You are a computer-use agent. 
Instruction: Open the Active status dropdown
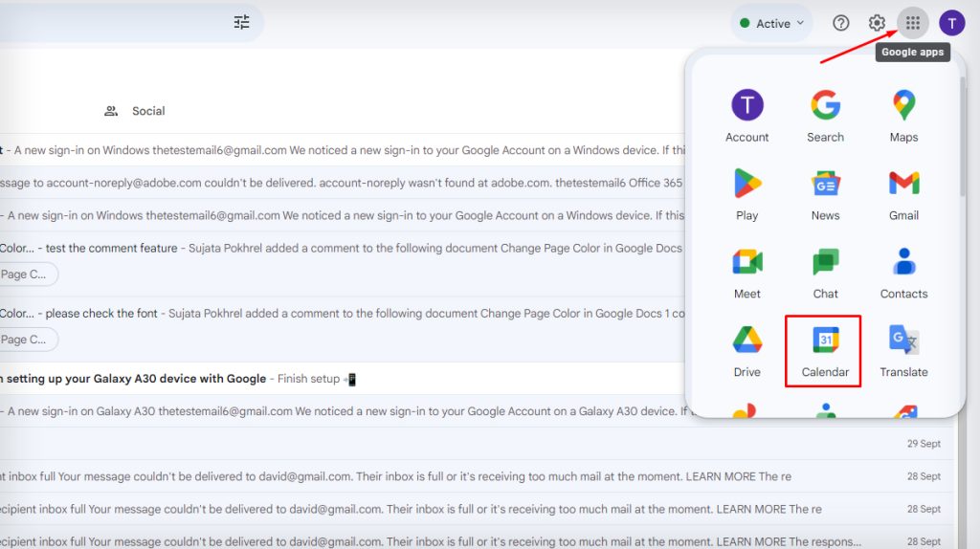(771, 23)
